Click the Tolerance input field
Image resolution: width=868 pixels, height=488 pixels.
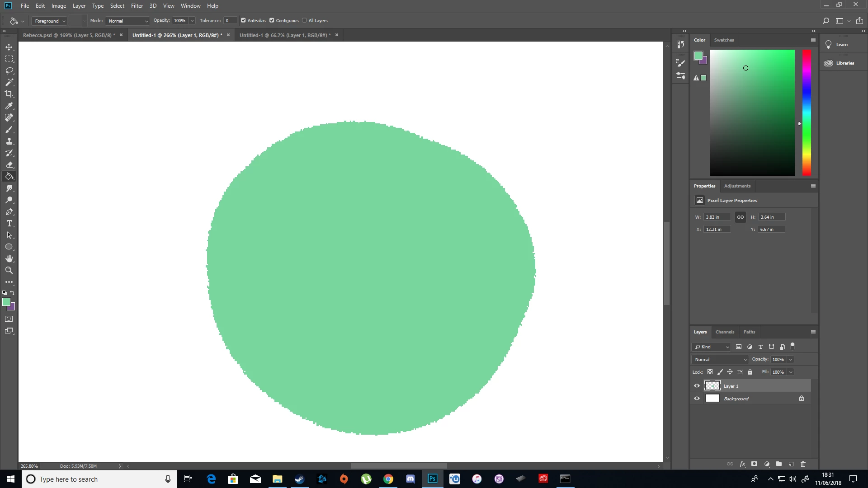[x=230, y=20]
